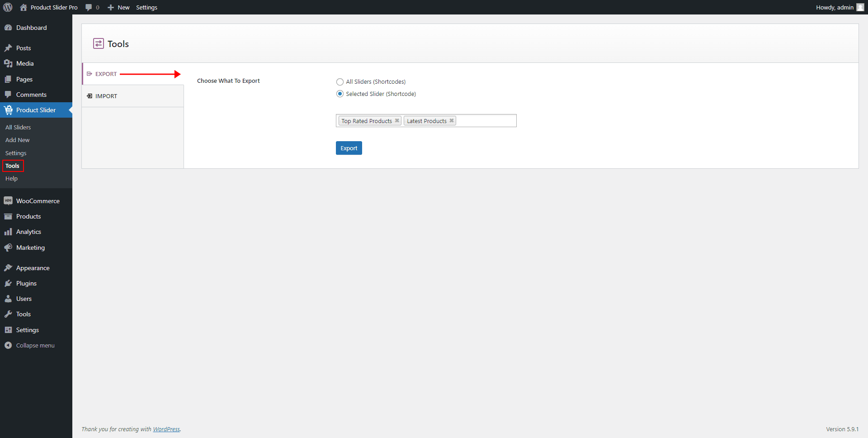Open the New content menu in admin bar

pos(119,7)
